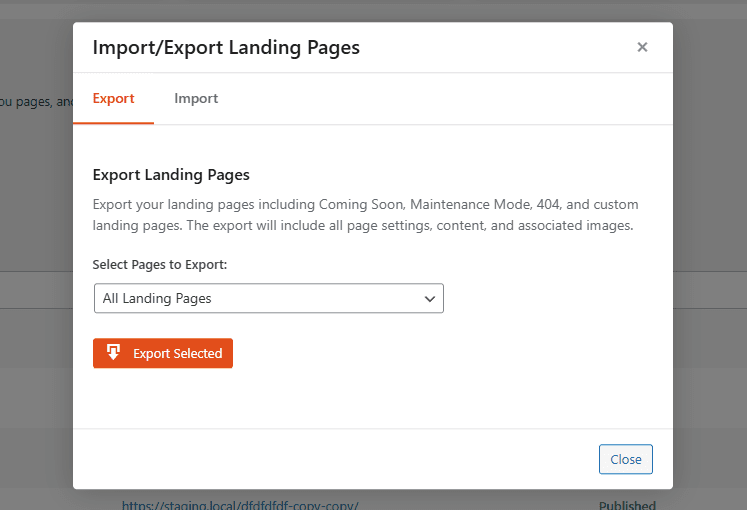Click the Import/Export Landing Pages modal title
This screenshot has width=747, height=510.
click(226, 47)
